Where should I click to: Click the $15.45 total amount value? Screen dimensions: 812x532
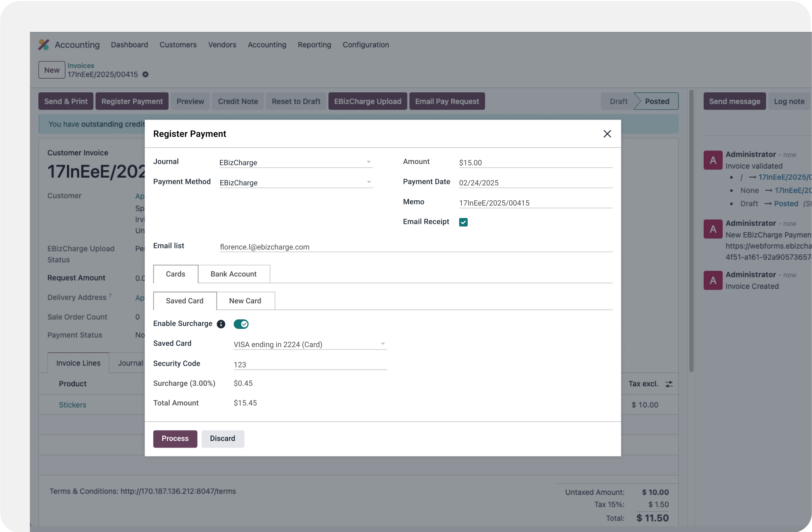click(245, 403)
